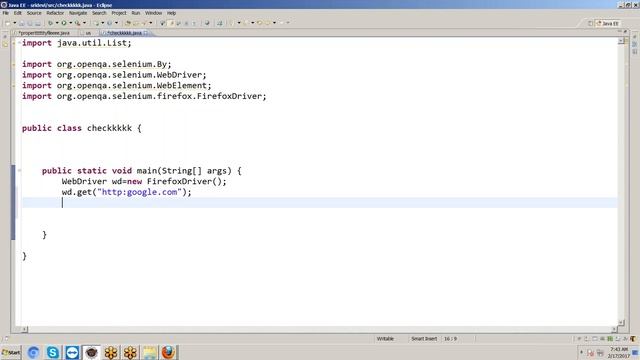Image resolution: width=640 pixels, height=360 pixels.
Task: Open the yellow notes taskbar icon
Action: (149, 352)
